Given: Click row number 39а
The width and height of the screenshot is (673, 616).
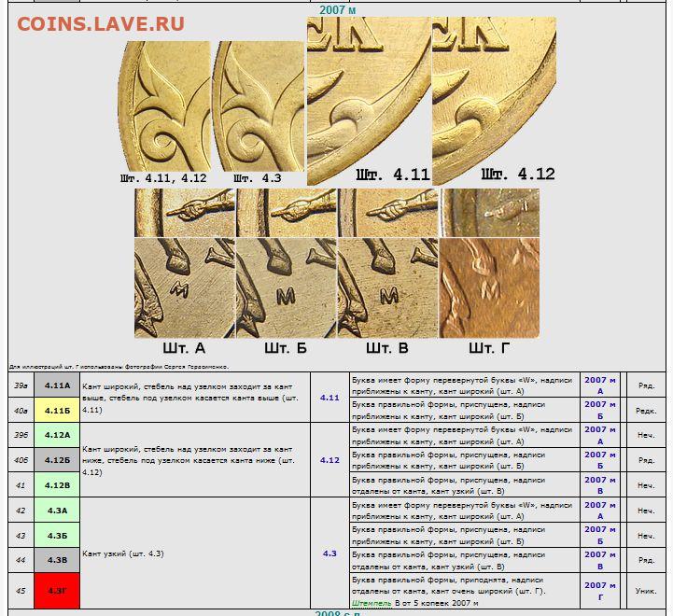Looking at the screenshot, I should (x=21, y=385).
